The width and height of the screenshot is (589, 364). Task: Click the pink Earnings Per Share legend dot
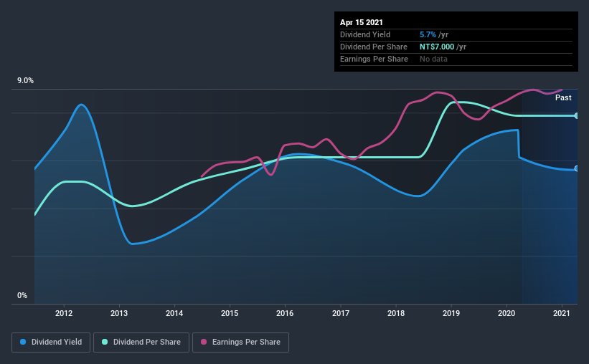(204, 342)
